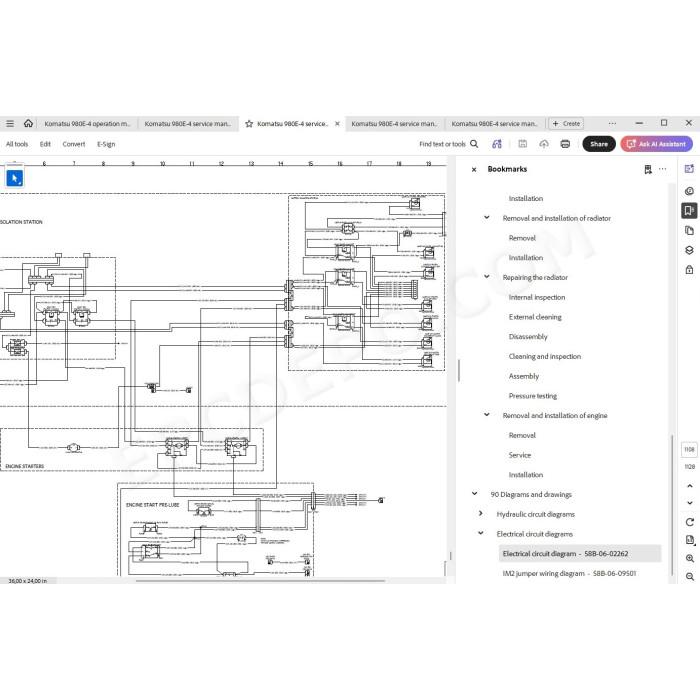Click the bookmarks panel vertical scrollbar
This screenshot has width=700, height=700.
tap(672, 504)
